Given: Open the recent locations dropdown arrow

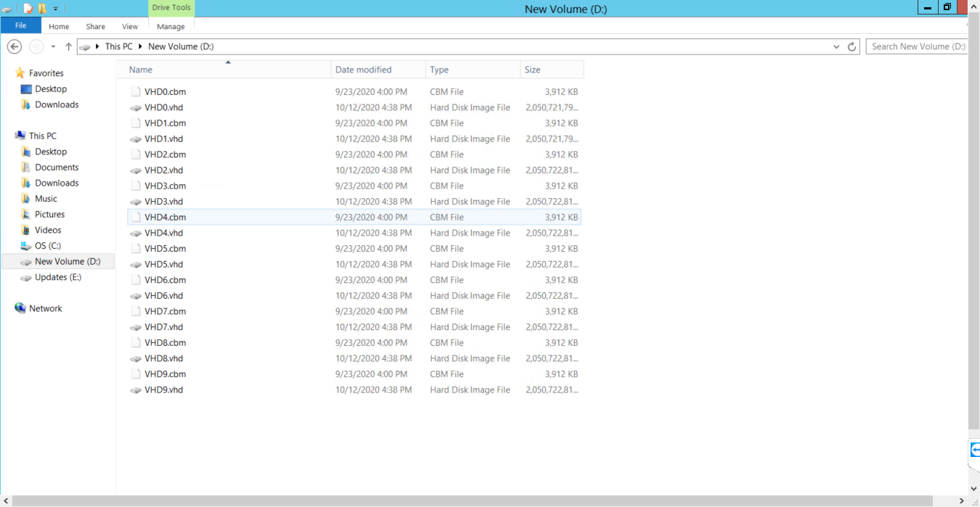Looking at the screenshot, I should click(53, 46).
